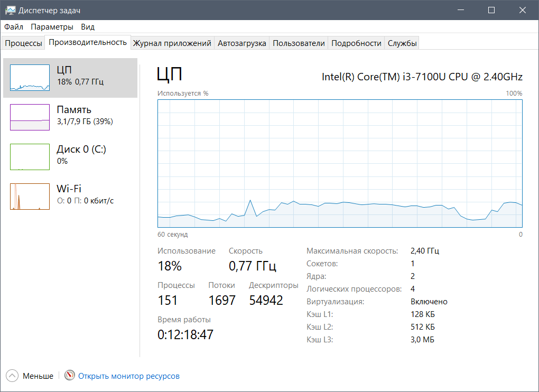Click the CPU name Intel(R) Core(TM) i3-7100U
This screenshot has height=392, width=539.
[x=422, y=76]
